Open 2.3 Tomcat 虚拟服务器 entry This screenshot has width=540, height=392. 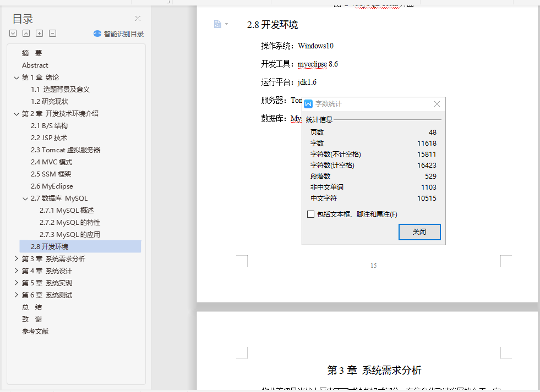tap(66, 150)
